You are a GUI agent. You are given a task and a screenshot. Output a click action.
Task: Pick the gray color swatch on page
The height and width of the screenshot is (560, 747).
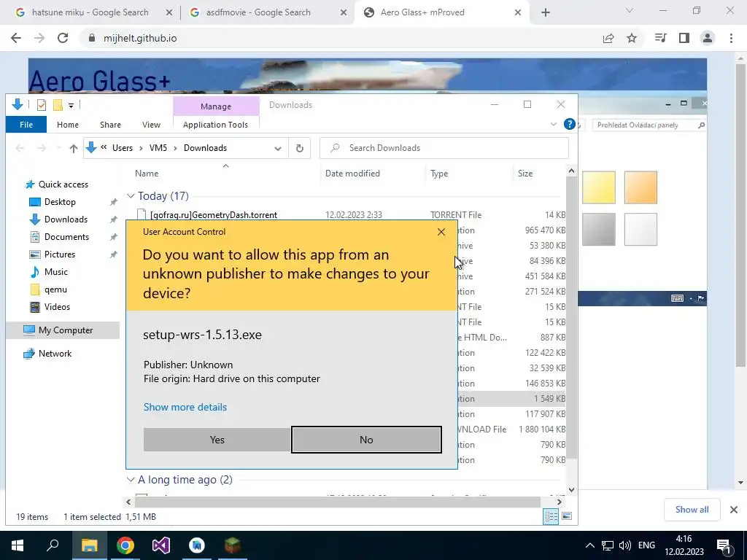coord(599,230)
